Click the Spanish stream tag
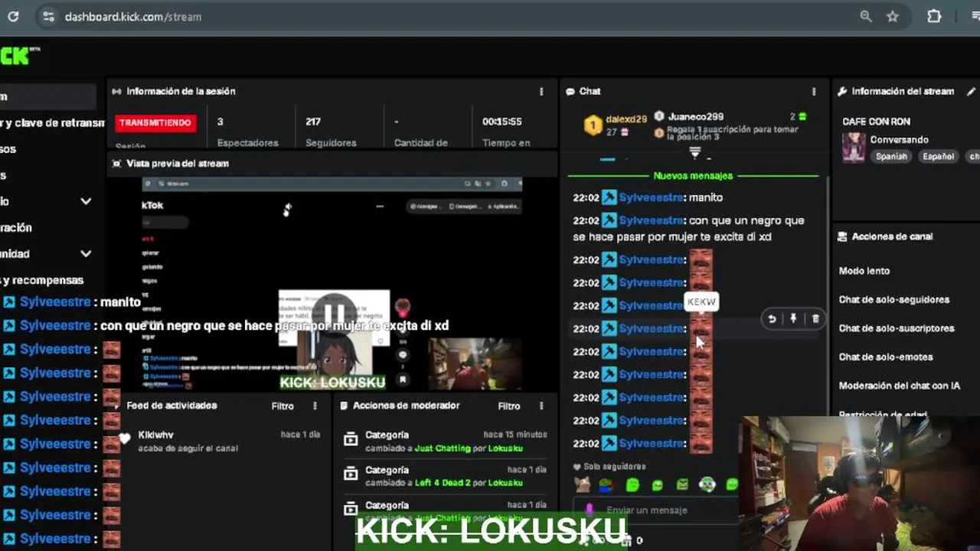The image size is (980, 551). [x=891, y=156]
